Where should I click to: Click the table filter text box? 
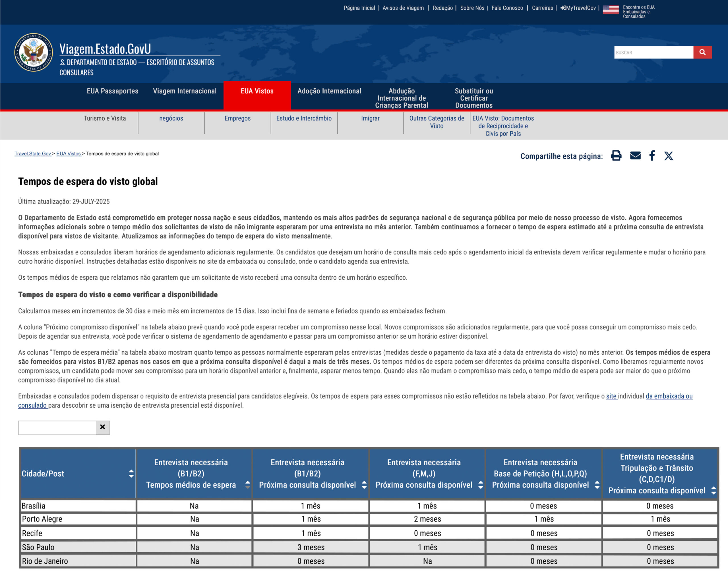(x=57, y=427)
